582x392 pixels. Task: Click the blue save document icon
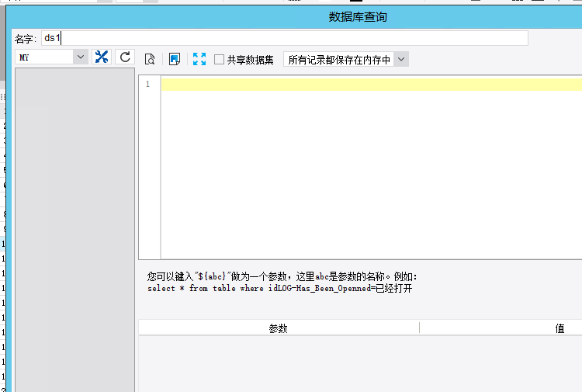tap(175, 59)
